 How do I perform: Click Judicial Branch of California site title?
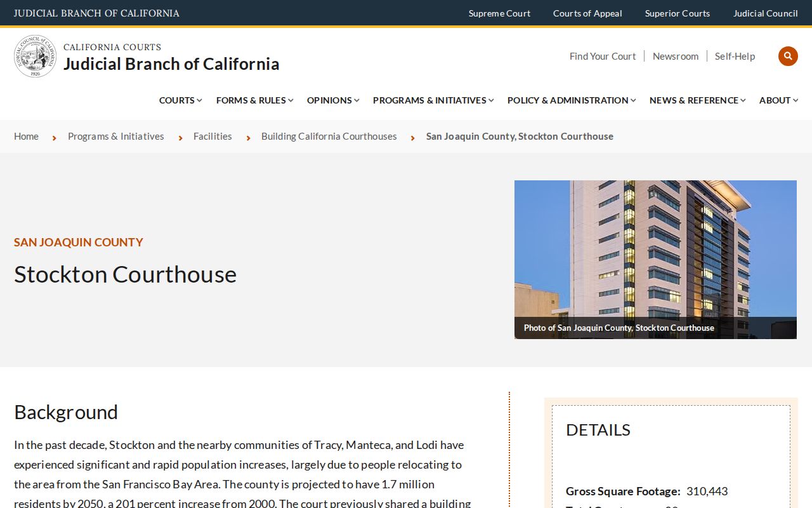pos(171,64)
